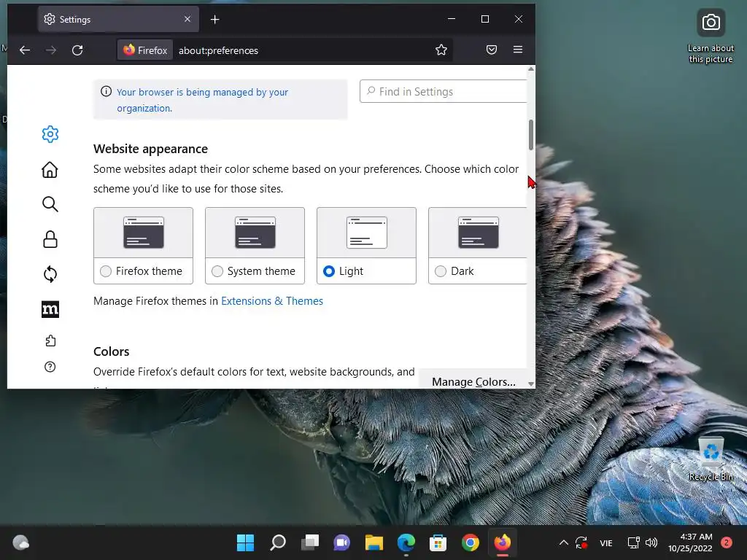Close the Settings tab
Screen dimensions: 747x560
(187, 19)
